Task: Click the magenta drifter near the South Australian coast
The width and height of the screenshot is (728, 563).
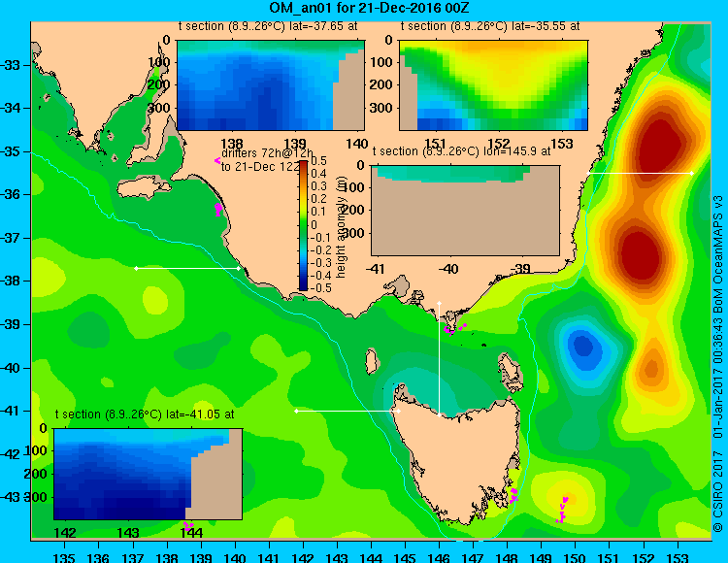Action: coord(218,210)
